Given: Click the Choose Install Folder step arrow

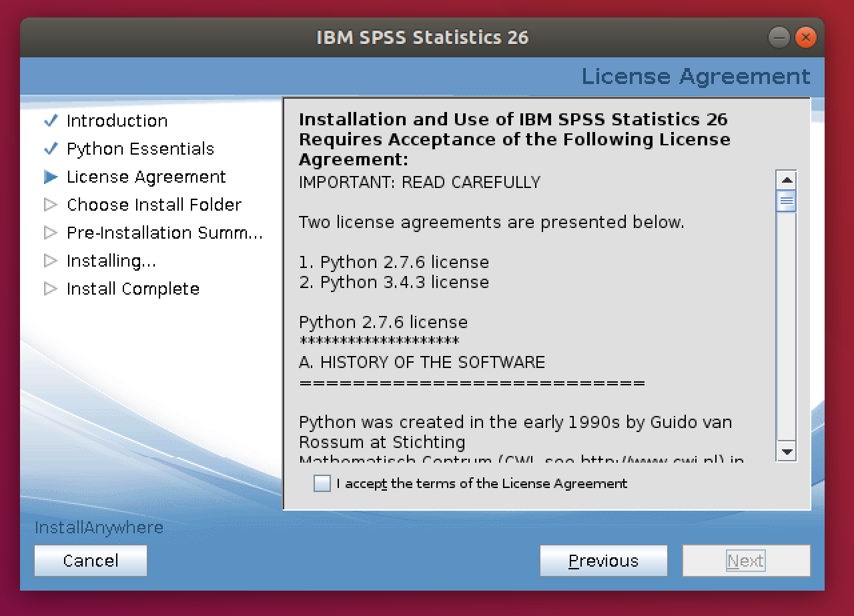Looking at the screenshot, I should coord(51,205).
